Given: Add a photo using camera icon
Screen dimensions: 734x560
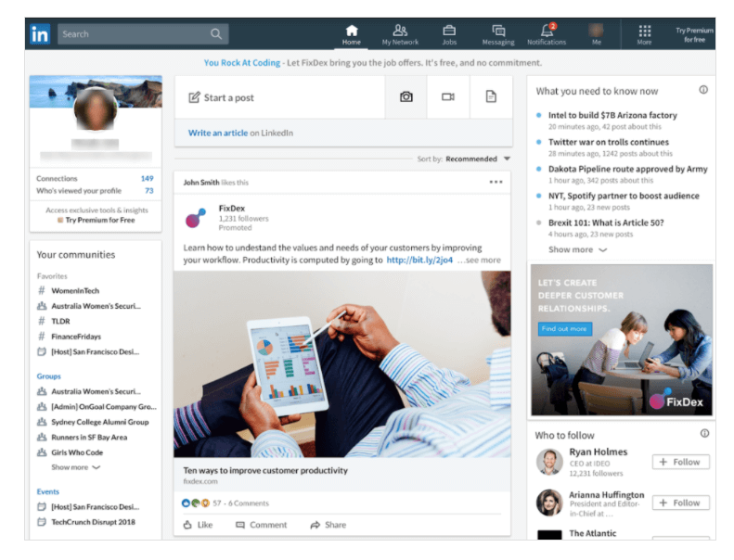Looking at the screenshot, I should pyautogui.click(x=406, y=96).
